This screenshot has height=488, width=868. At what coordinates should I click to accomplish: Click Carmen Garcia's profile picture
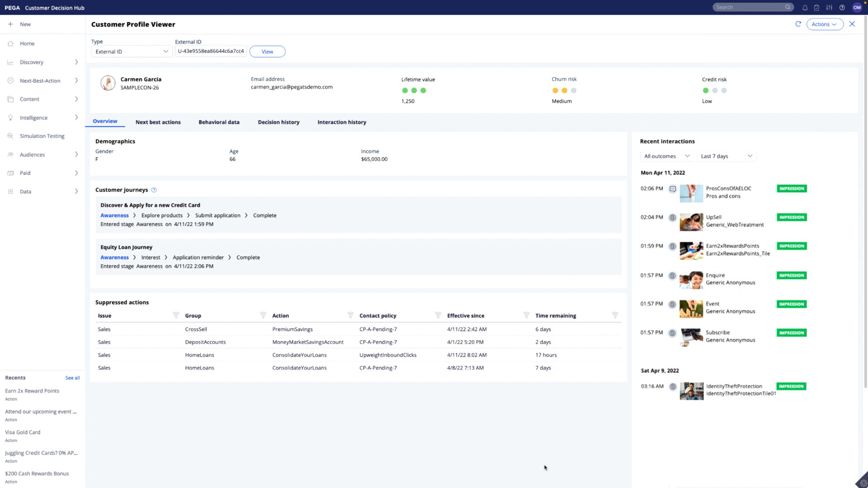108,83
